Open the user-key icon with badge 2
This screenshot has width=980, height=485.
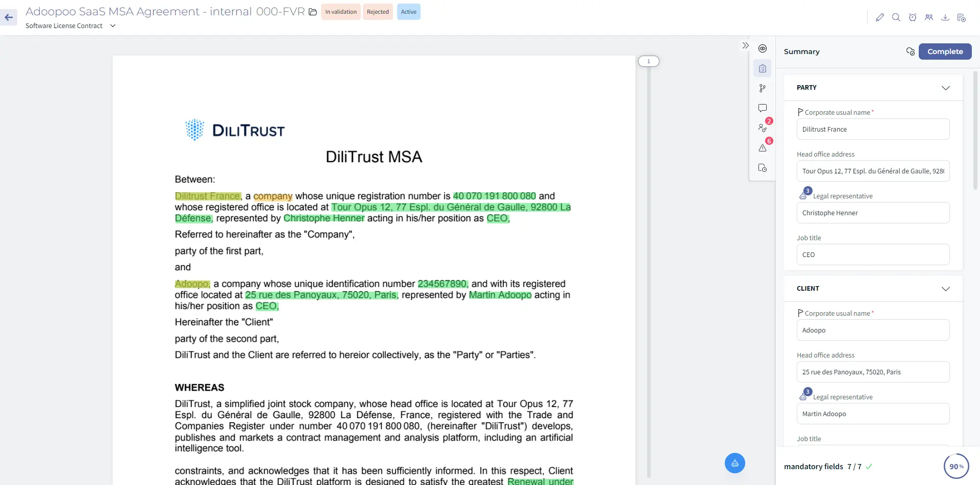click(763, 128)
